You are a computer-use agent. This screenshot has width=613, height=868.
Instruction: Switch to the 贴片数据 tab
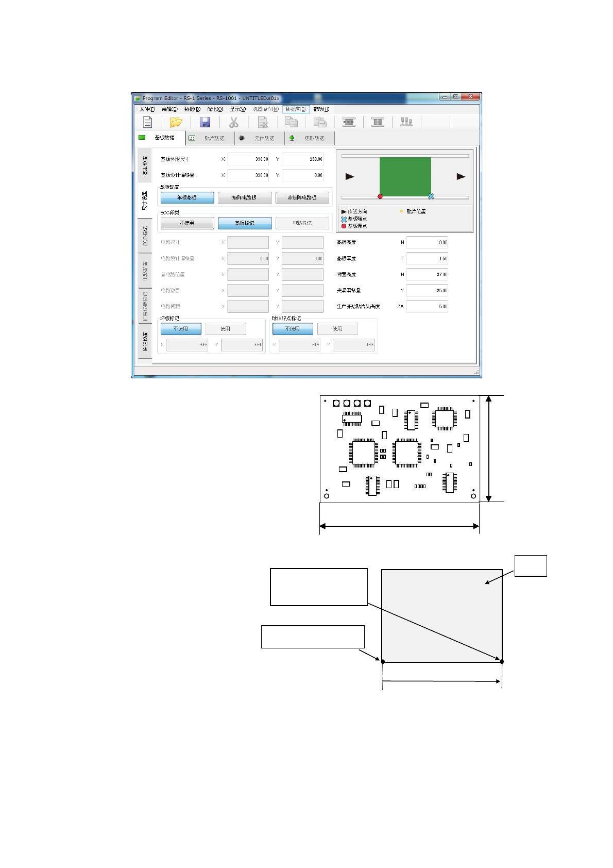(x=210, y=138)
